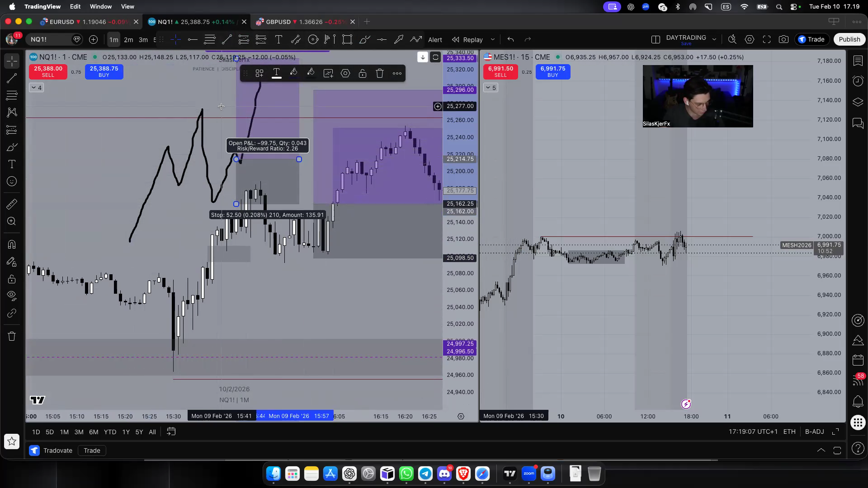Open the alerts clock panel
Screen dimensions: 868x488
pos(858,81)
